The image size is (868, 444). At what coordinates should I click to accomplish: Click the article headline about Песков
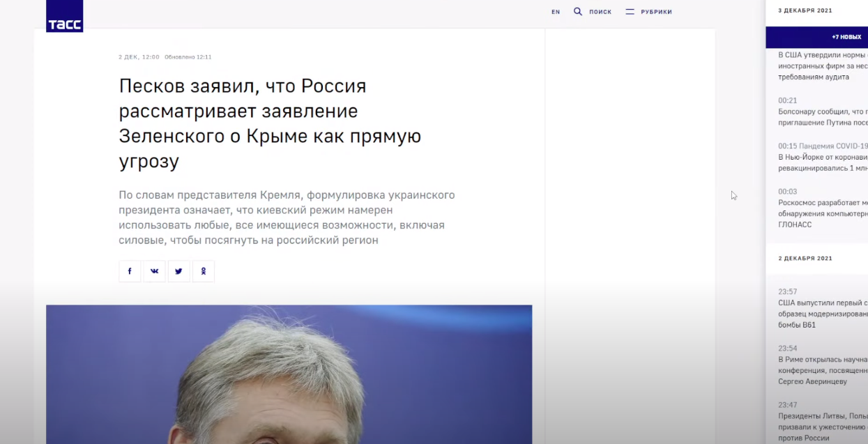point(271,124)
